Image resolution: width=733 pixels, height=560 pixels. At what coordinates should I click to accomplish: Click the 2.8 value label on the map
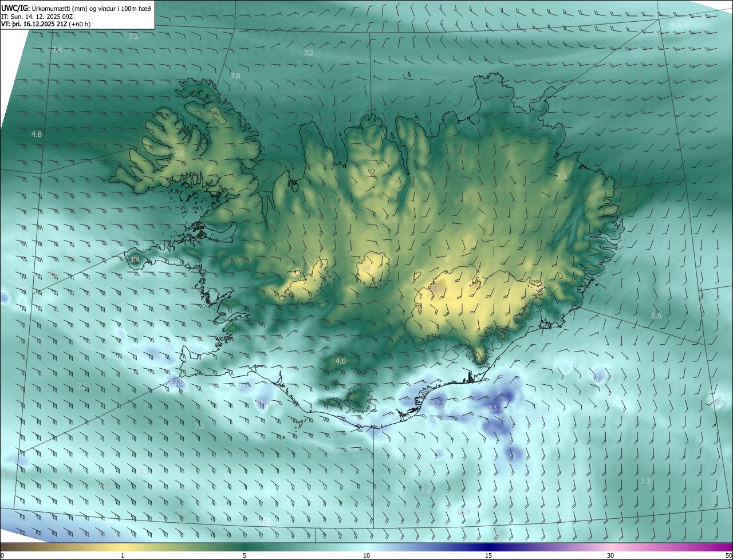point(562,177)
